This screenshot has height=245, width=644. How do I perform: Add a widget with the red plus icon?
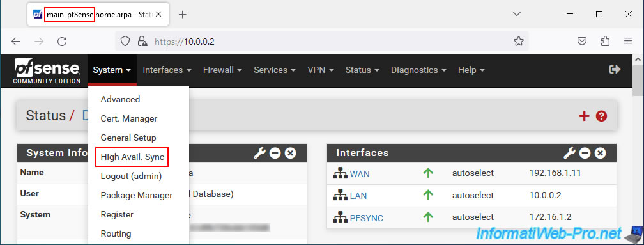(x=584, y=116)
